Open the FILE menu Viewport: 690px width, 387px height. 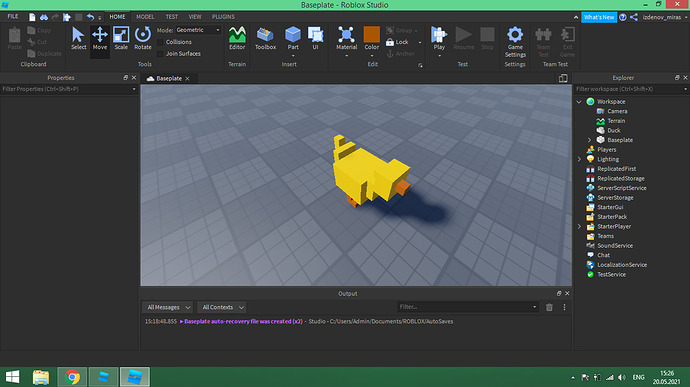click(x=13, y=17)
